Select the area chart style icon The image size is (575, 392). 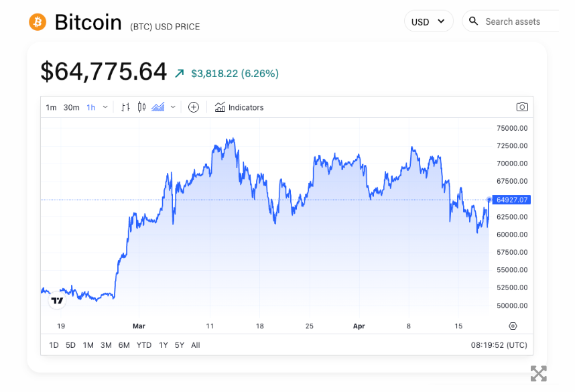pyautogui.click(x=158, y=107)
